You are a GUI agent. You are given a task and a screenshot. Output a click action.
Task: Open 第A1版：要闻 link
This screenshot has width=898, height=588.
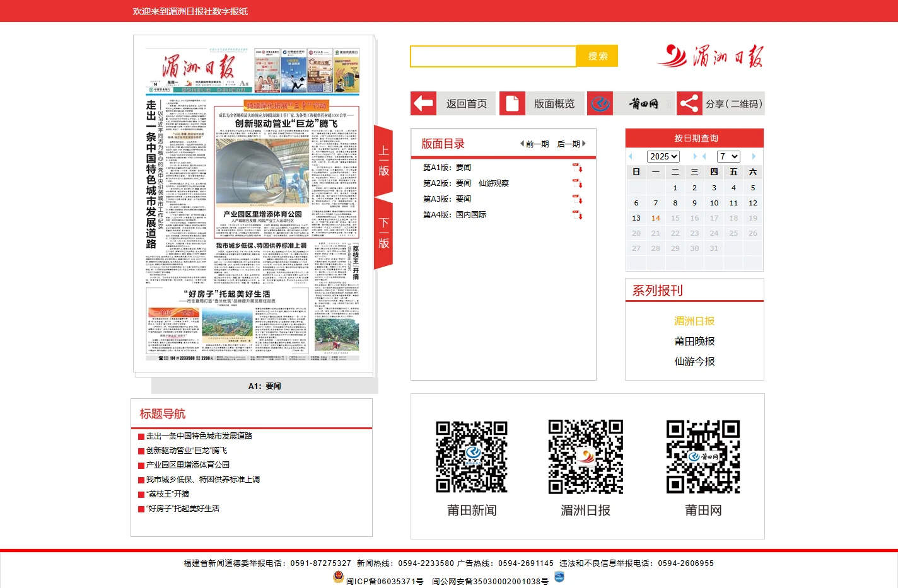(447, 168)
